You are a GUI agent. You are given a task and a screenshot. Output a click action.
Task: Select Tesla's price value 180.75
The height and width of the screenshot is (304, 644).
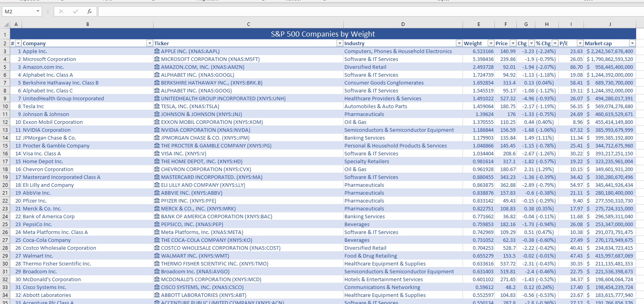coord(505,106)
